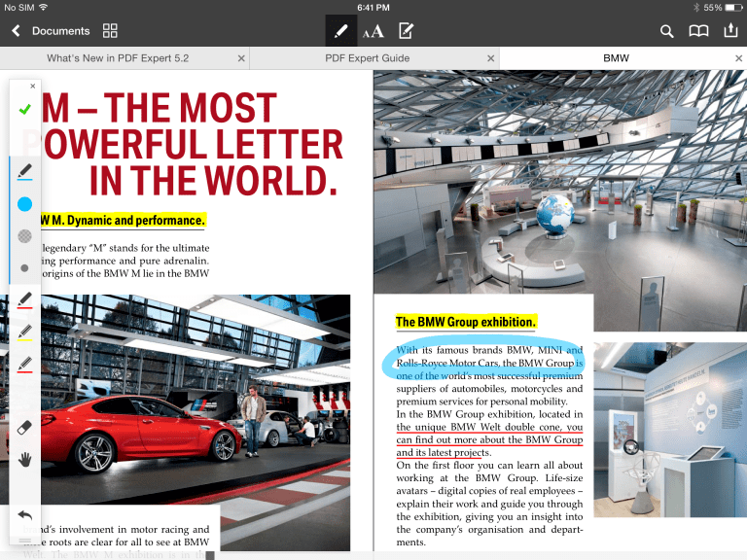Tap the underlined 'and its latest projects.' line
747x560 pixels.
pos(444,452)
